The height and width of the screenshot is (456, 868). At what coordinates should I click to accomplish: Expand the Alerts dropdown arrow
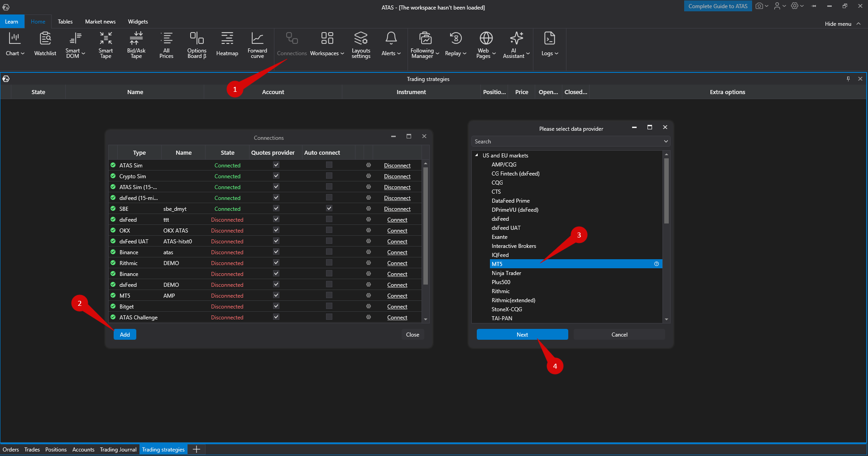399,53
